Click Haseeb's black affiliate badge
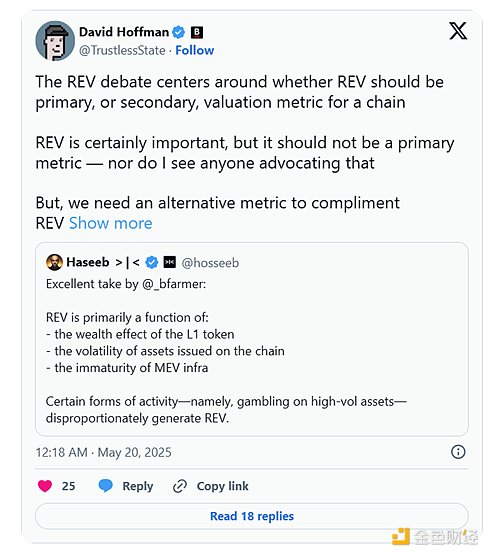 tap(170, 262)
